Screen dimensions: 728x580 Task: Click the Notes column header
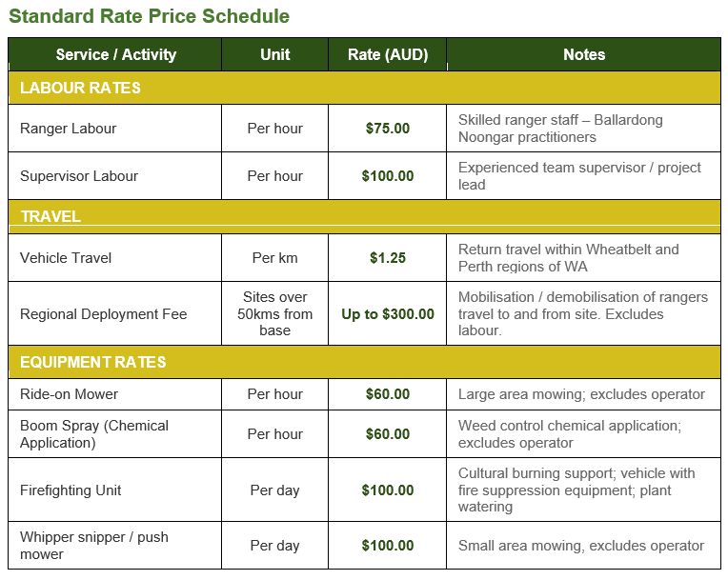tap(583, 54)
